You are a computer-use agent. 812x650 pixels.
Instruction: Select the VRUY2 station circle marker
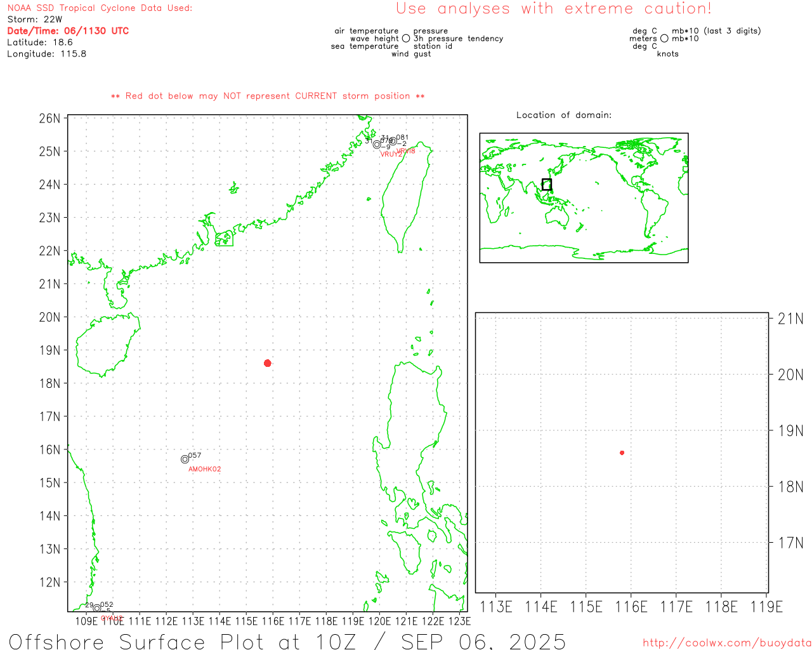click(377, 145)
